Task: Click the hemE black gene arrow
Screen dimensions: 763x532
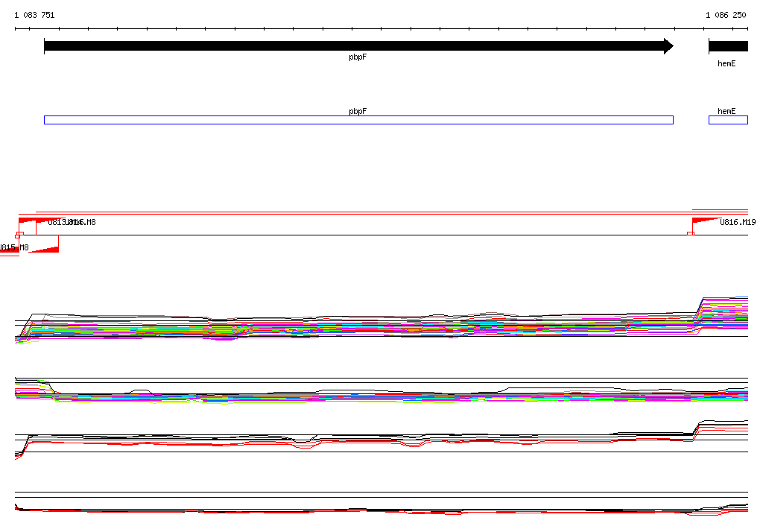Action: click(728, 46)
